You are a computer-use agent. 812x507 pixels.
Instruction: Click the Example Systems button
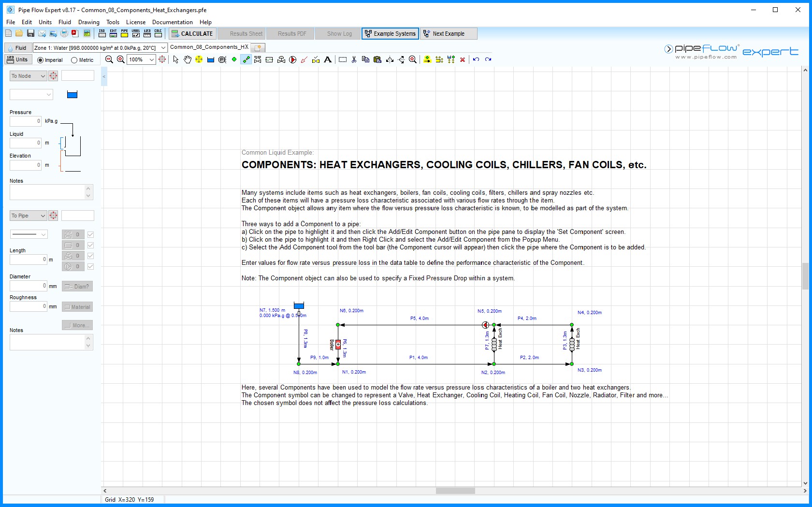(390, 33)
